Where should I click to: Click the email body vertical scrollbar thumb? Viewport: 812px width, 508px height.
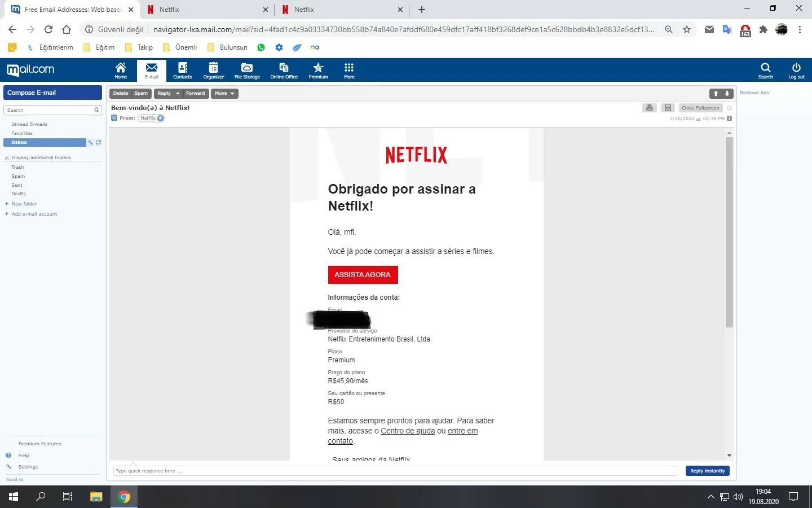click(729, 232)
